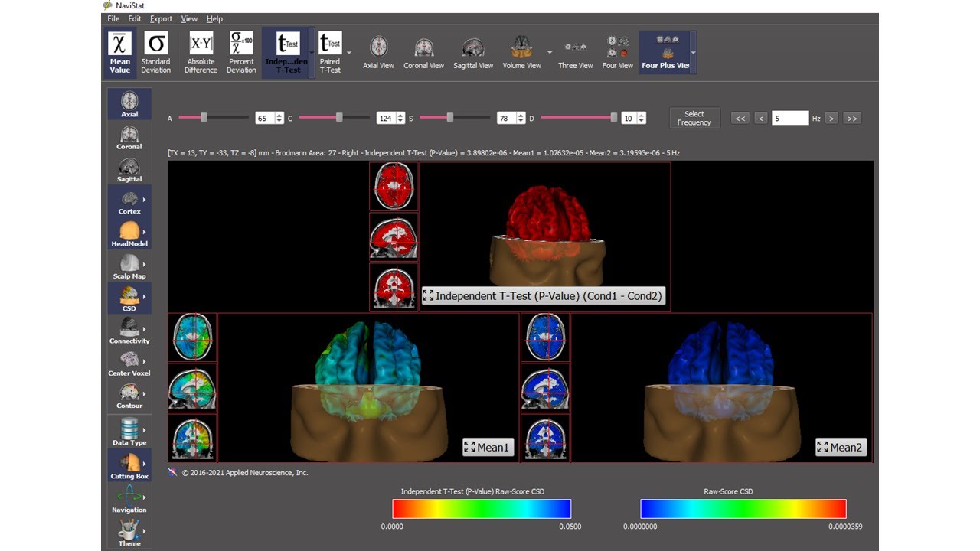This screenshot has height=551, width=980.
Task: Select Percent Deviation tool
Action: [241, 53]
